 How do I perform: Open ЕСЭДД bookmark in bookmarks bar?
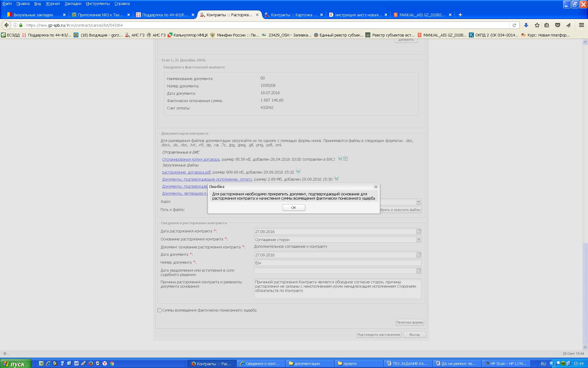coord(10,35)
